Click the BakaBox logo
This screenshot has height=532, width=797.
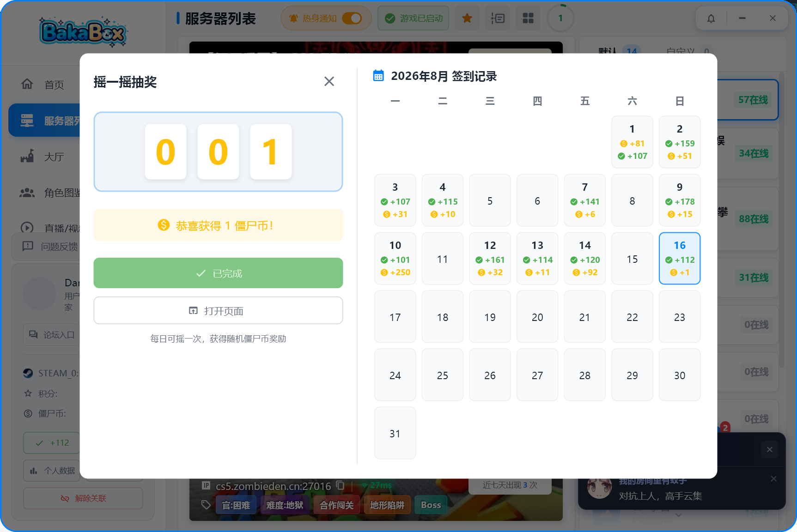click(x=83, y=32)
